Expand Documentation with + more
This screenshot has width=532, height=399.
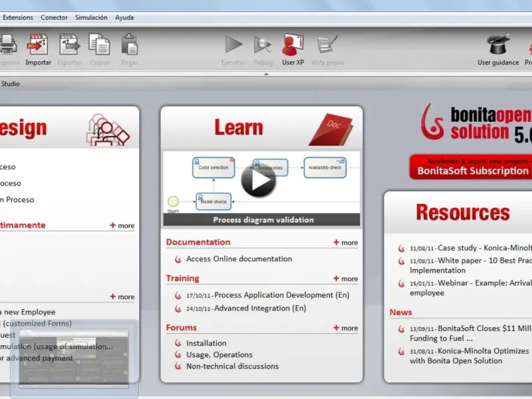[x=345, y=243]
